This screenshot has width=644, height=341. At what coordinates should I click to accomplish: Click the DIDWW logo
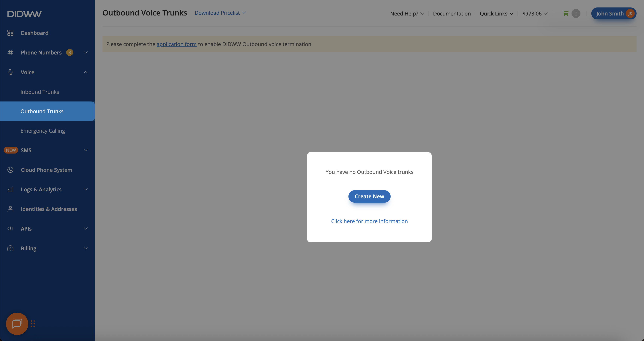(24, 14)
